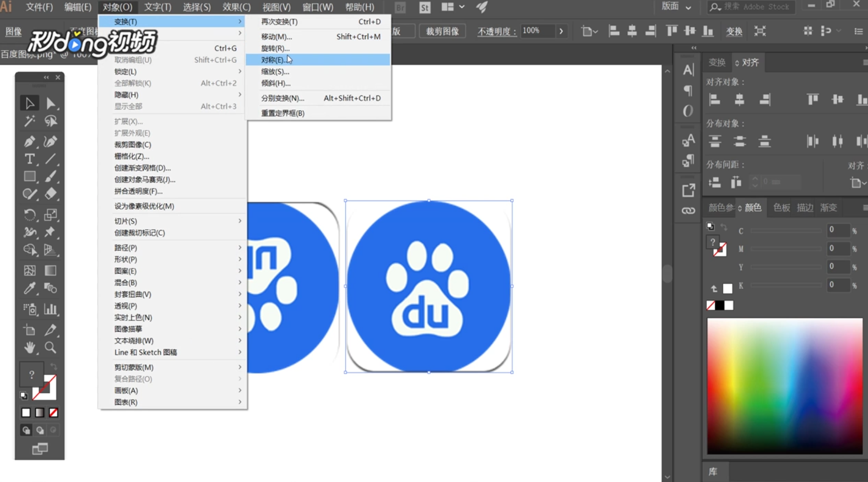
Task: Click 变换 link in the control bar
Action: tap(734, 31)
